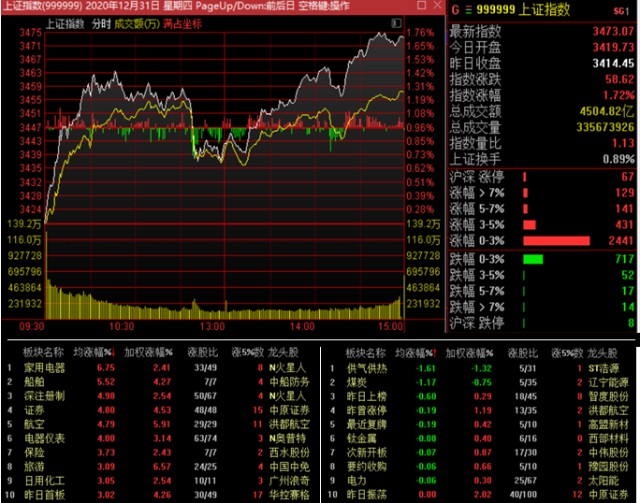This screenshot has height=503, width=640.
Task: Open leading stock 中原证券 in 证券 row
Action: tap(289, 409)
